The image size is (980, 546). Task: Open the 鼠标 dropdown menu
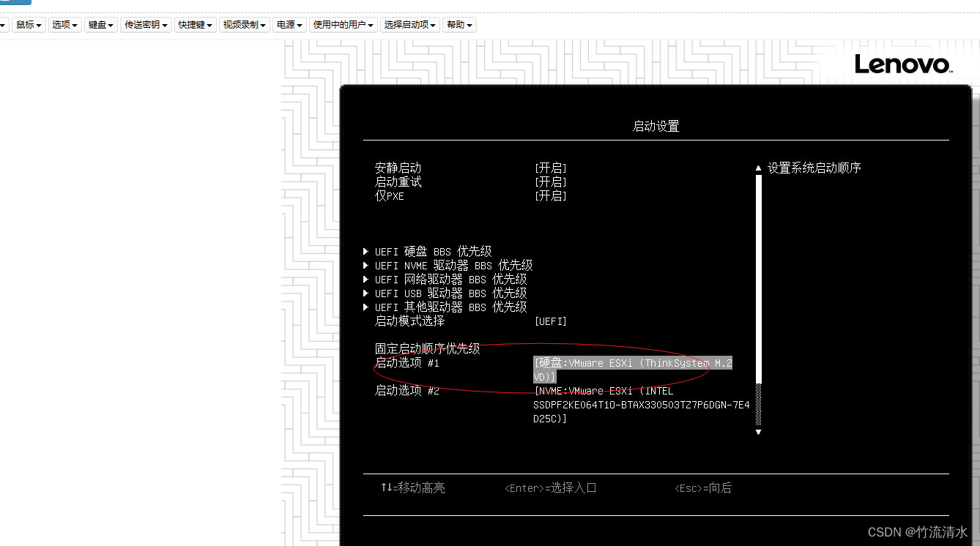tap(29, 25)
